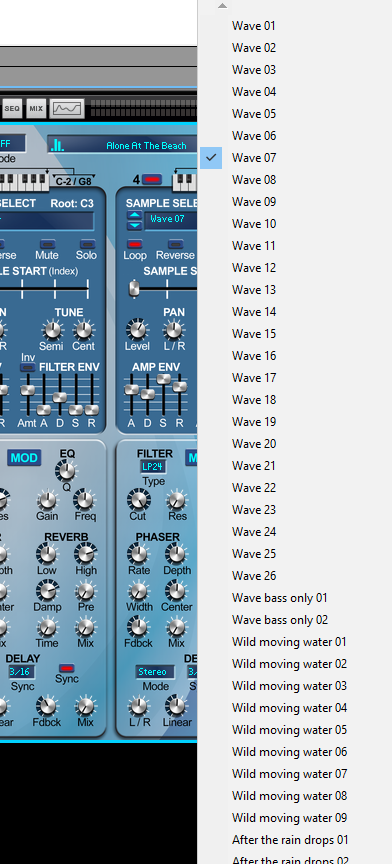This screenshot has width=392, height=864.
Task: Click the Phaser Rate knob
Action: pos(138,554)
